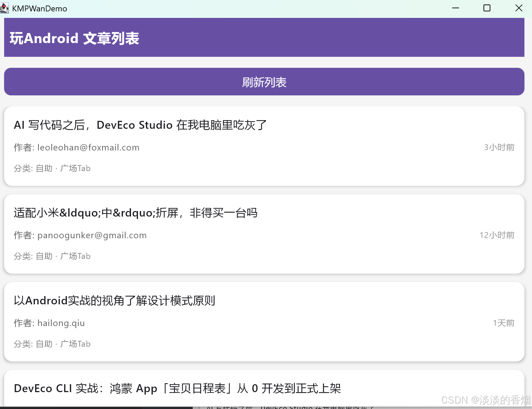Click the "玩Android 文章列表" header title
Image resolution: width=532 pixels, height=409 pixels.
[74, 38]
